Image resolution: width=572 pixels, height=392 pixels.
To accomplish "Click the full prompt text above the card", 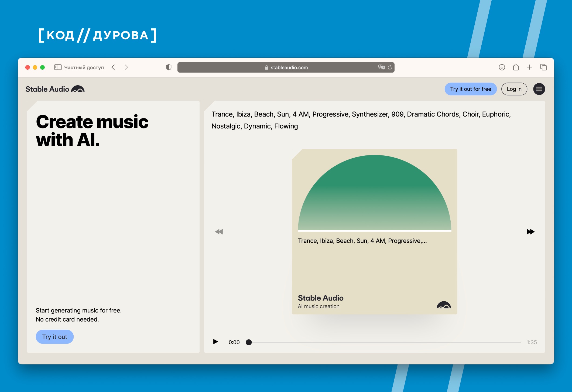I will [361, 120].
